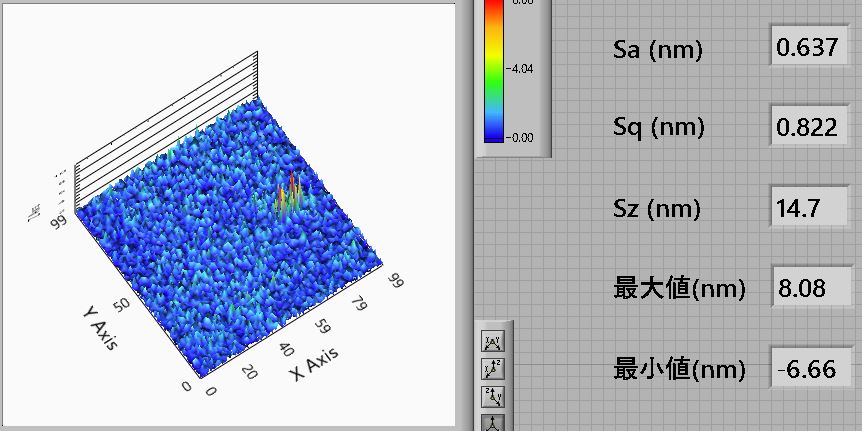The height and width of the screenshot is (431, 862).
Task: Select the default 3D perspective view icon
Action: pos(492,422)
